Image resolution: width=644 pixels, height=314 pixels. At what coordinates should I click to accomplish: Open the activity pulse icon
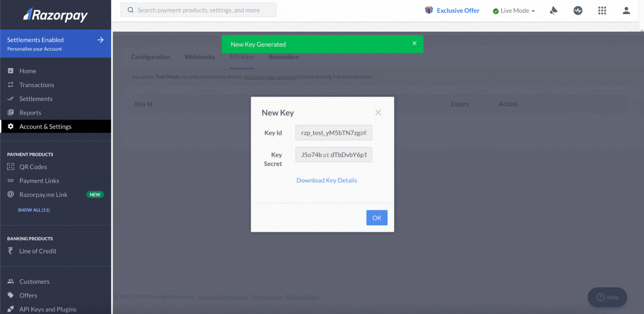(578, 10)
